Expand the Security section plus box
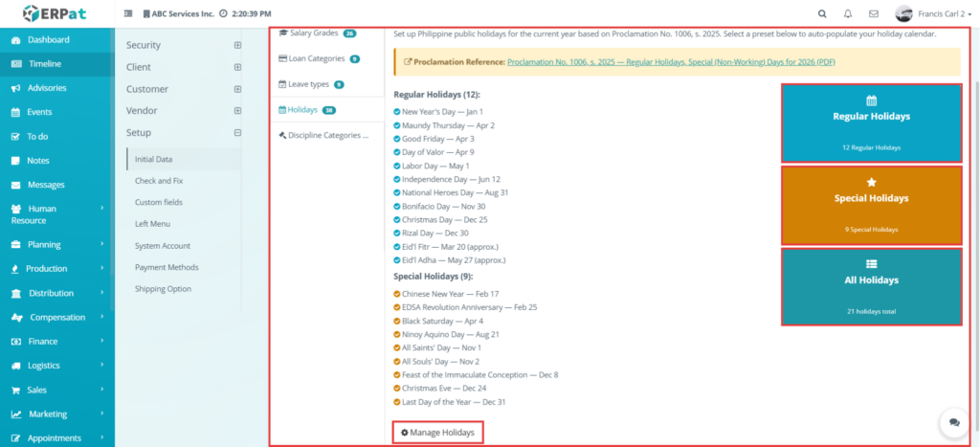Screen dimensions: 980x447 (x=237, y=45)
